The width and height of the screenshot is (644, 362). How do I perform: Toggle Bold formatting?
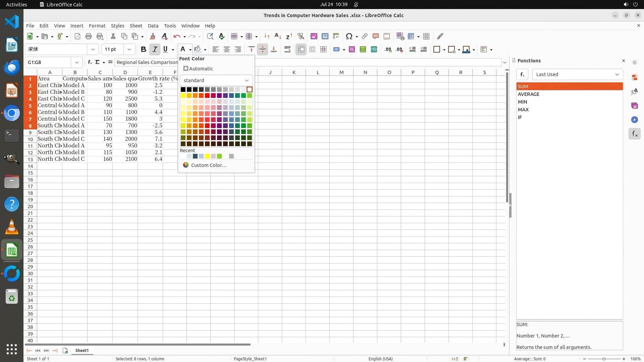pyautogui.click(x=143, y=50)
